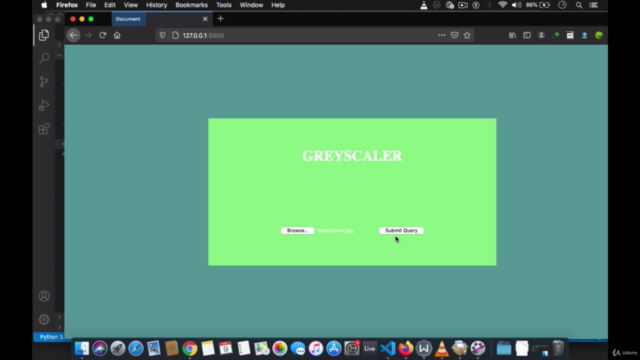Open the File menu
The height and width of the screenshot is (360, 640).
click(91, 5)
